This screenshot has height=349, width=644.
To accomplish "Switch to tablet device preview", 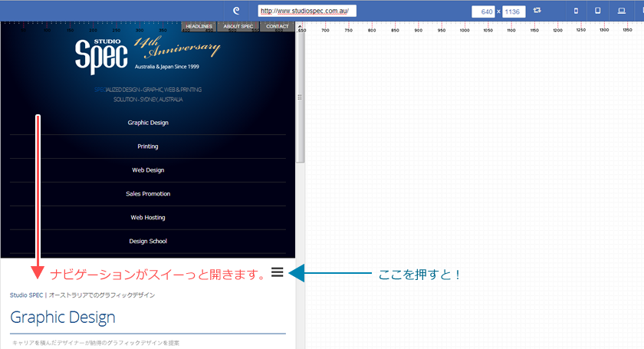I will point(598,12).
